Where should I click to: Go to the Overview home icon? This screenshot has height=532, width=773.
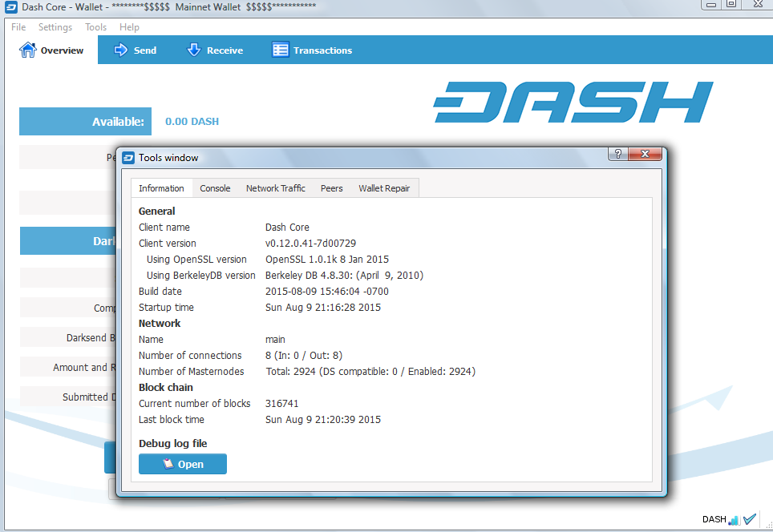(27, 50)
